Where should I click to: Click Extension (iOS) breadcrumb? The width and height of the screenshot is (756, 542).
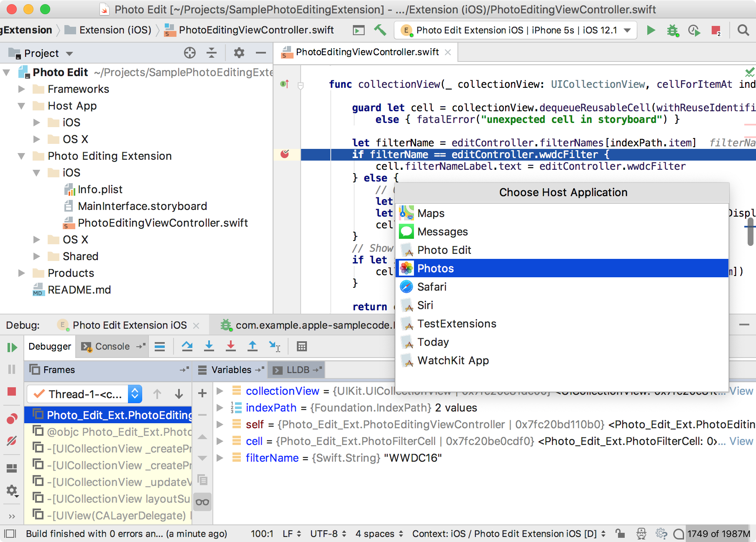pyautogui.click(x=115, y=30)
